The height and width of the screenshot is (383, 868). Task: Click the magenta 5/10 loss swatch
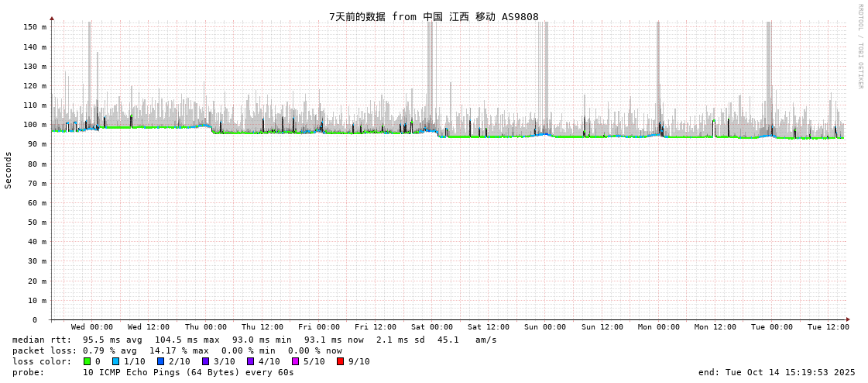pos(295,361)
